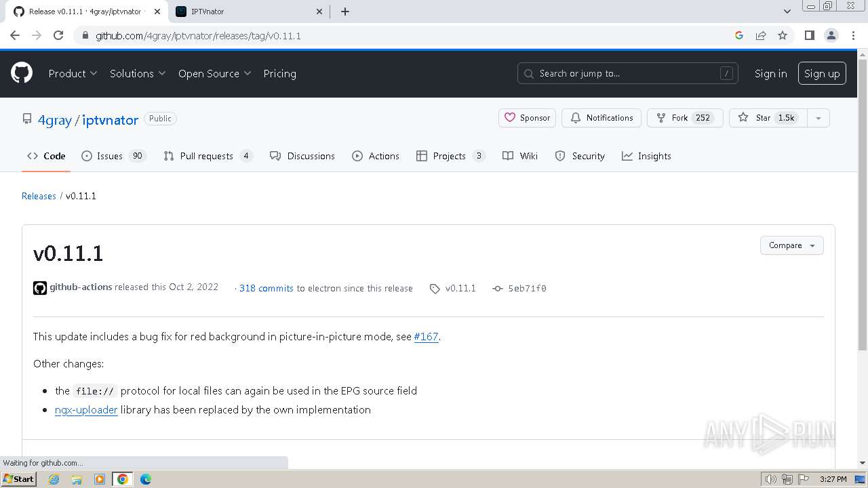The width and height of the screenshot is (868, 488).
Task: Bookmark this page with the star icon
Action: (783, 35)
